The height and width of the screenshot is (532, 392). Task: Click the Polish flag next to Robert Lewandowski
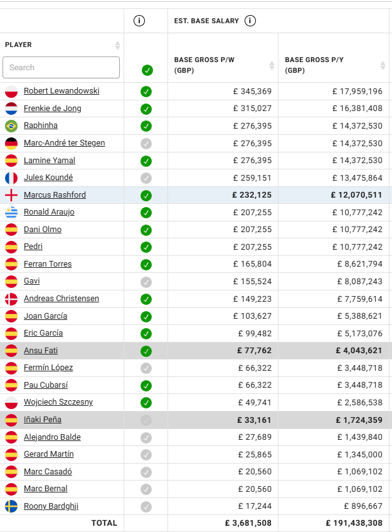coord(11,91)
